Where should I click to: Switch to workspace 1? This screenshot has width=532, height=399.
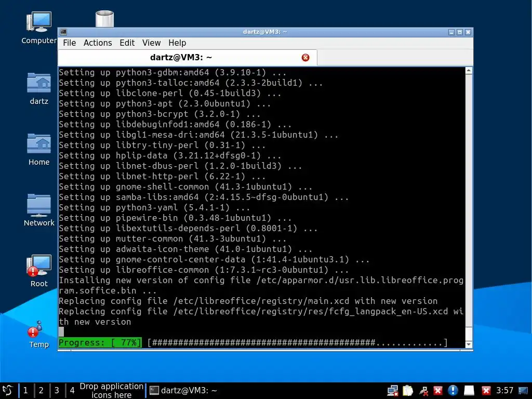pos(25,391)
